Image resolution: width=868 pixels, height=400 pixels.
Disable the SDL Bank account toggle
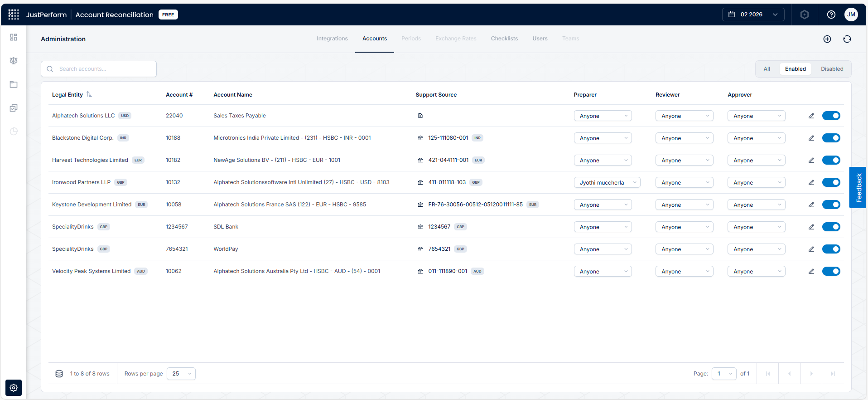pos(831,227)
